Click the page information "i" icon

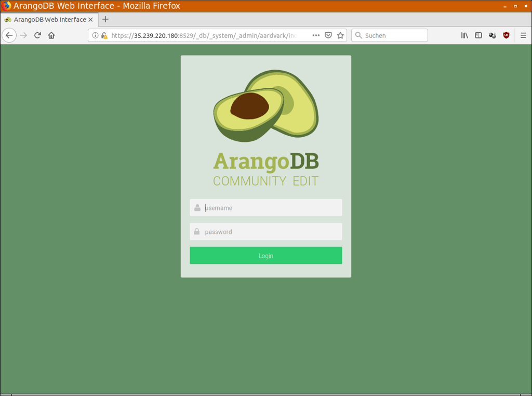pyautogui.click(x=97, y=35)
